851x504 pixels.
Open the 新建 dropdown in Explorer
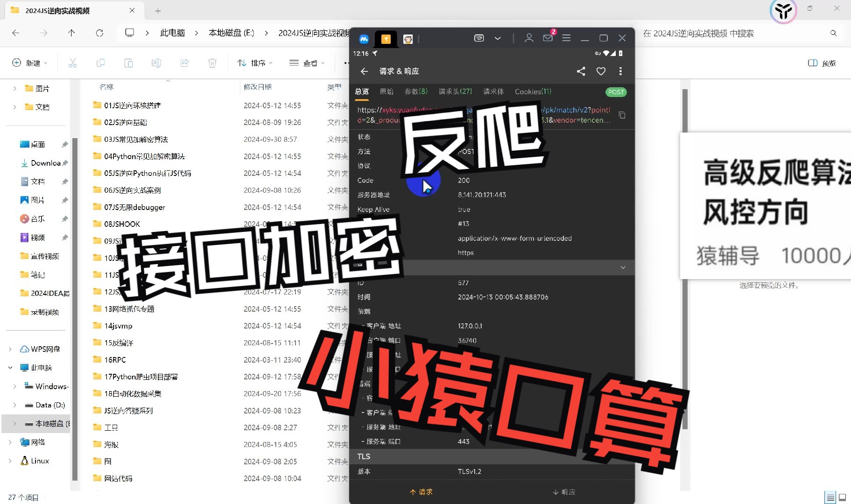30,63
